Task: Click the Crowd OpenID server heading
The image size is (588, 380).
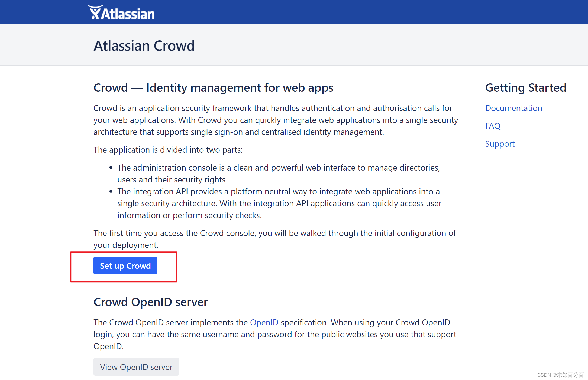Action: click(150, 302)
